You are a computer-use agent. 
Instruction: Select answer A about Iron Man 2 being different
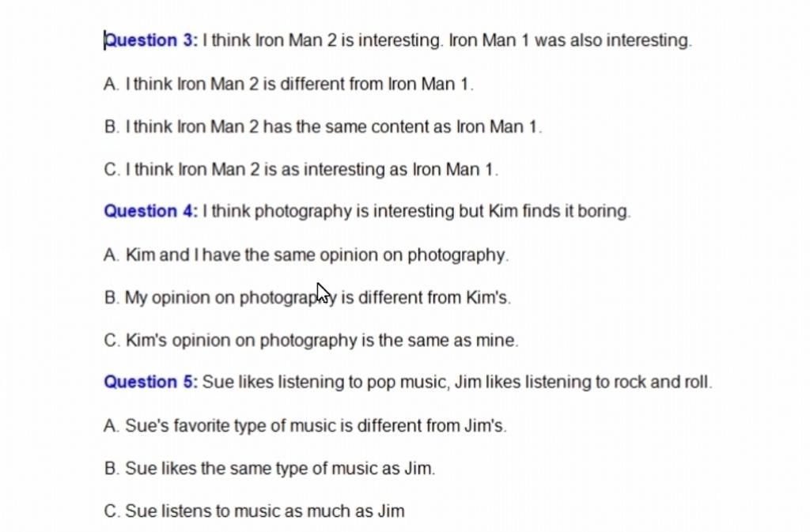288,84
